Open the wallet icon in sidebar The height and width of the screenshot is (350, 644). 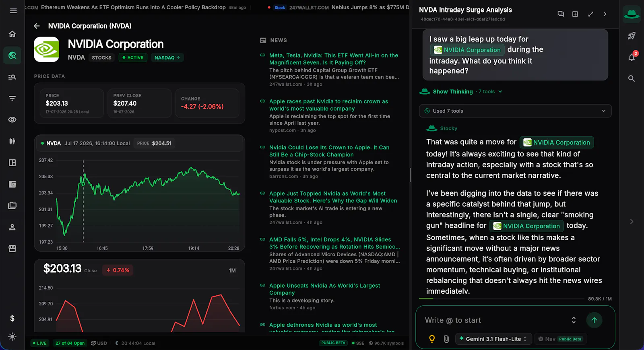click(12, 184)
